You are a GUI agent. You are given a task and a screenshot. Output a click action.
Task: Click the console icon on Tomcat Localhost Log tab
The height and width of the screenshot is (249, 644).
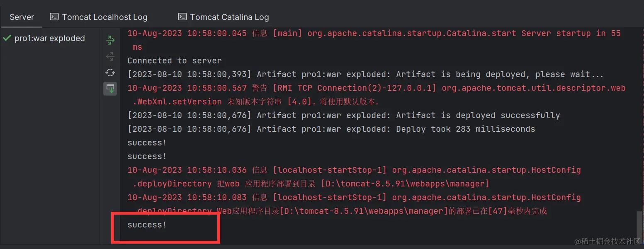(54, 17)
